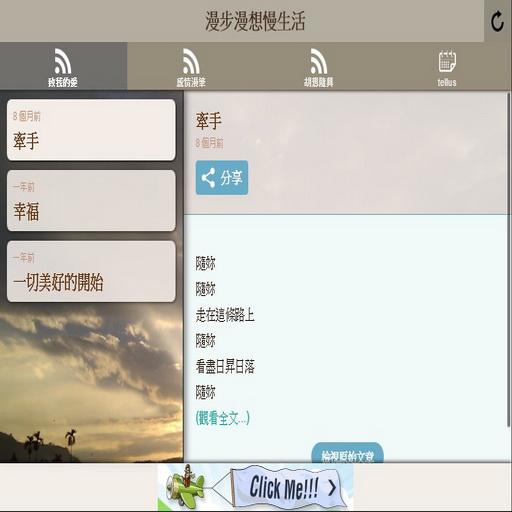Click the third tab's RSS feed icon
512x512 pixels.
tap(319, 61)
